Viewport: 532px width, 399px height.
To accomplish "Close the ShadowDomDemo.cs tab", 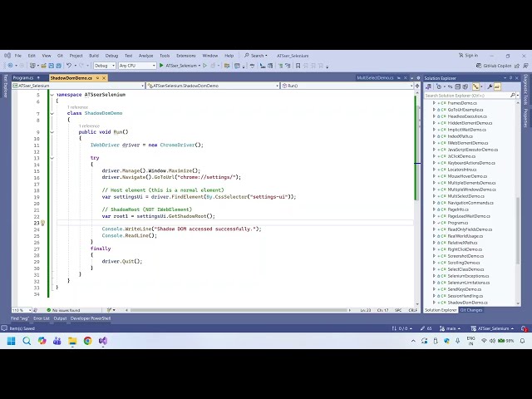I will coord(104,78).
